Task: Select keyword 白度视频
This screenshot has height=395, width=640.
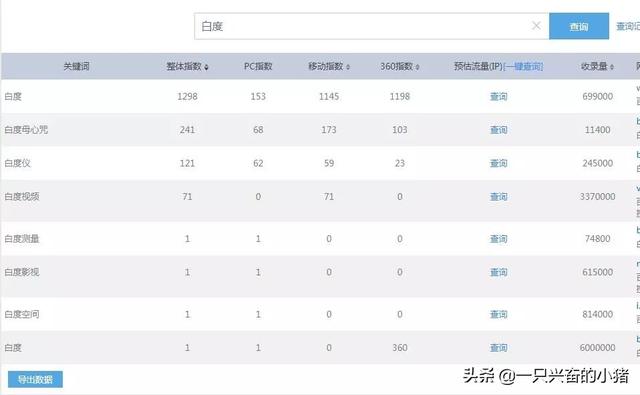Action: [x=22, y=197]
